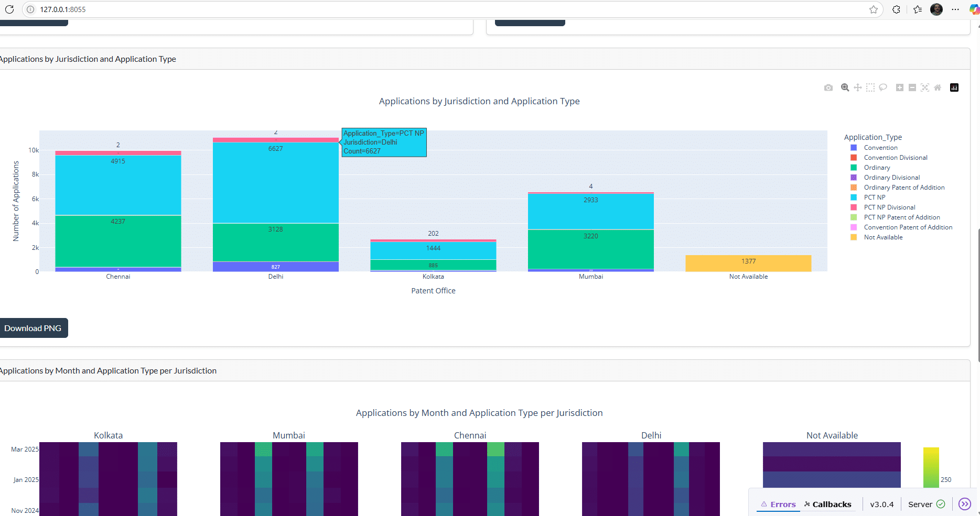Click the Download PNG button

coord(33,328)
